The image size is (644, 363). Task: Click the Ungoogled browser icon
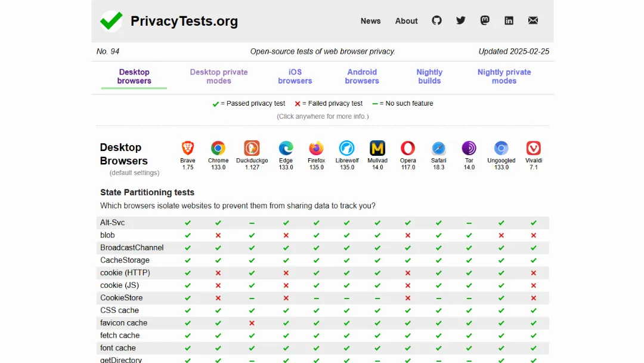(x=501, y=148)
